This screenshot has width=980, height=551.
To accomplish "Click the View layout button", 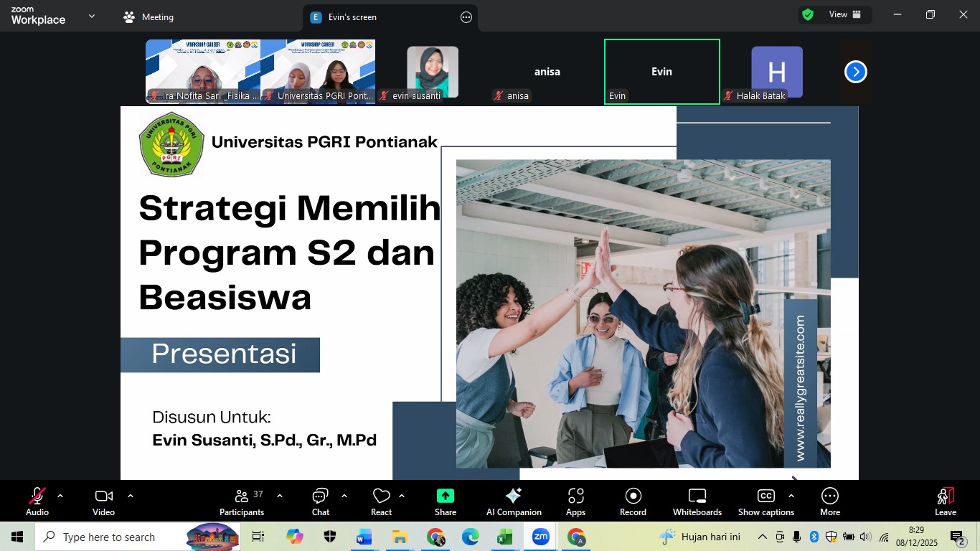I will point(845,14).
